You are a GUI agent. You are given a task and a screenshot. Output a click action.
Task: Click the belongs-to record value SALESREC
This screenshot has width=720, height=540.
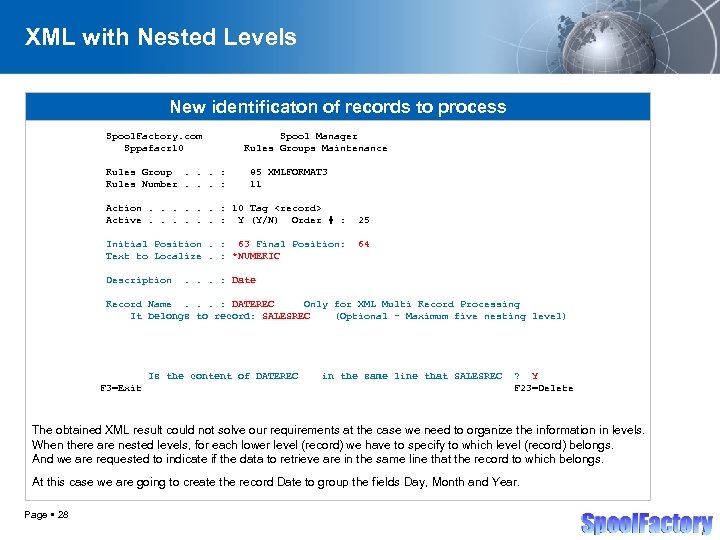[x=286, y=316]
